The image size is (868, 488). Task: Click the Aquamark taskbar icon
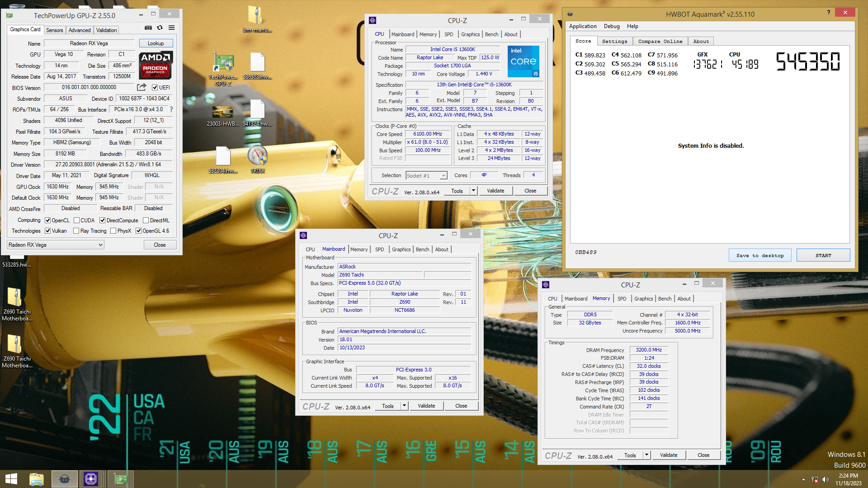pyautogui.click(x=64, y=479)
